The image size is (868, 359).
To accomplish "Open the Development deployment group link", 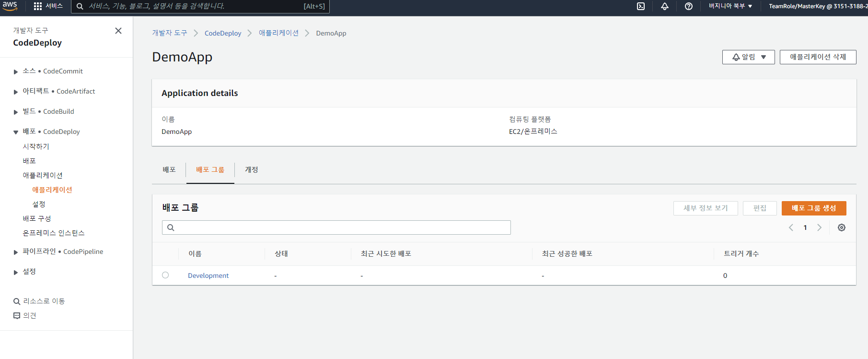I will (208, 275).
